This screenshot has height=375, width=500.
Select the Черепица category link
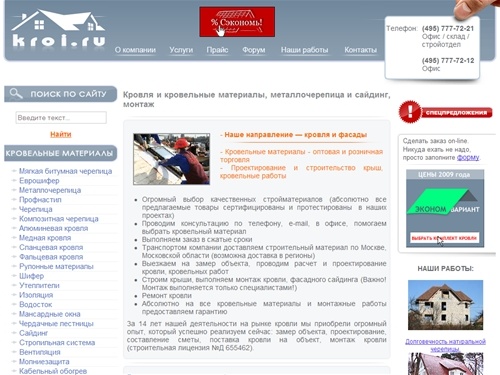(36, 209)
